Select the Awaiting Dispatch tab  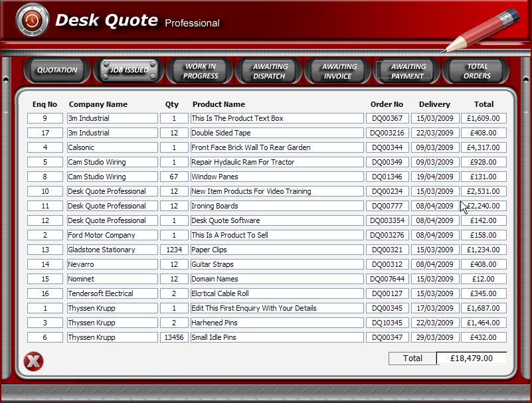pos(270,71)
